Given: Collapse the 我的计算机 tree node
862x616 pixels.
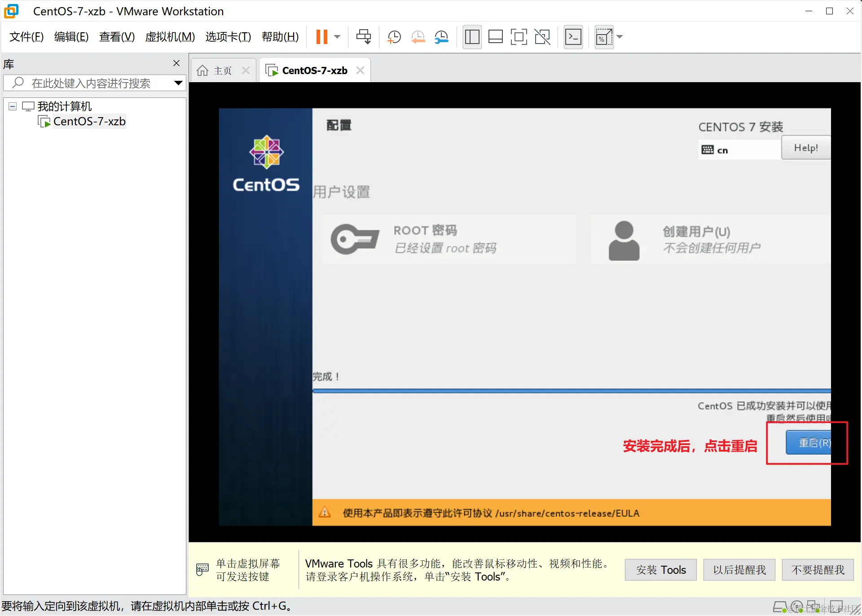Looking at the screenshot, I should coord(13,106).
